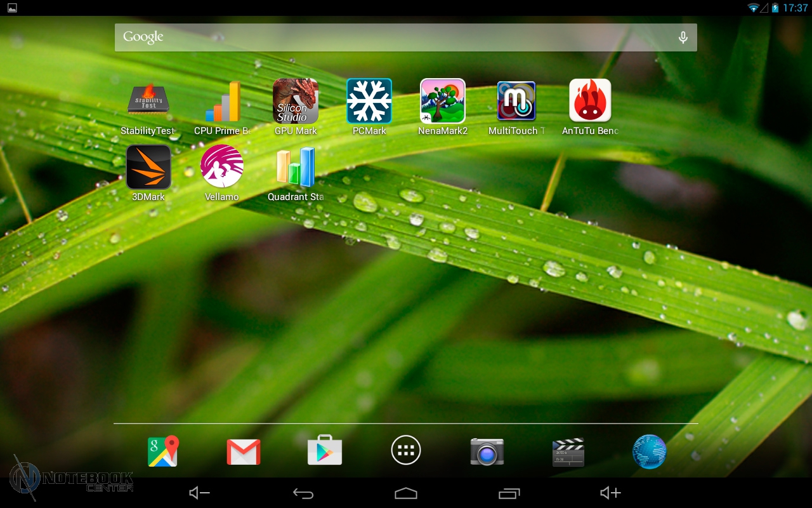Launch the Google Play Store
Screen dimensions: 812x508
(325, 451)
